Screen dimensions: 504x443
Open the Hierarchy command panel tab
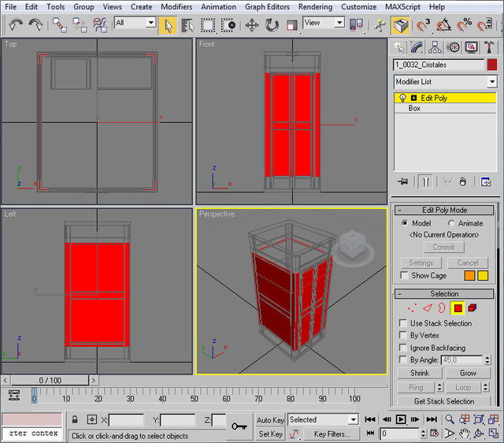[435, 47]
